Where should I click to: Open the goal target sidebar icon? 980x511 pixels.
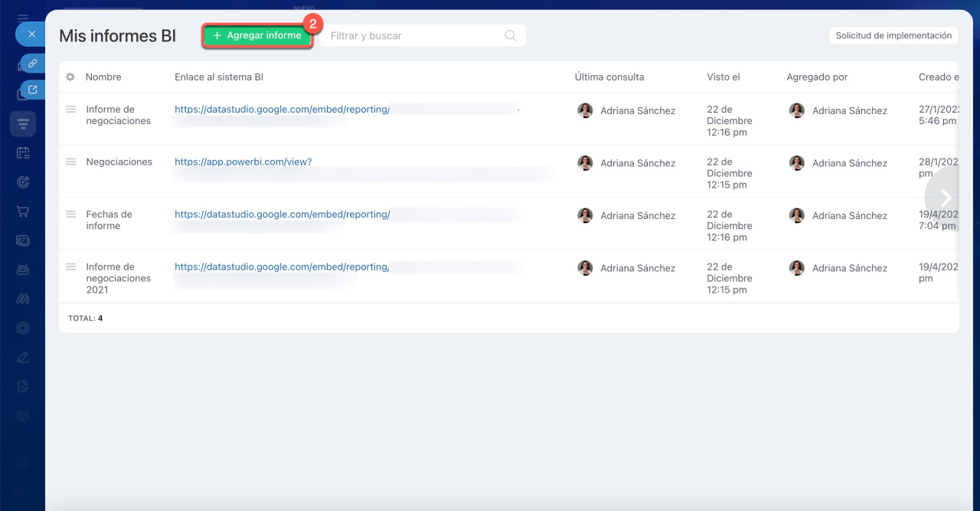[23, 182]
